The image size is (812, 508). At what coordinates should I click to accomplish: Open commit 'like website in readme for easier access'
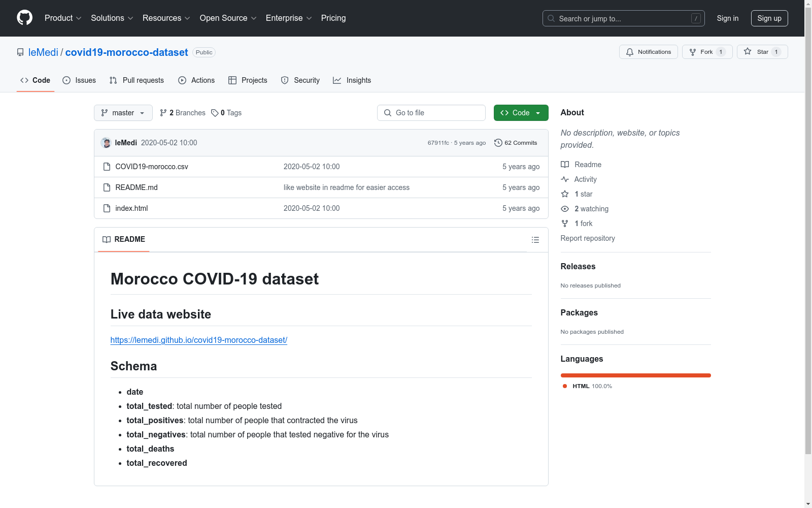(x=347, y=187)
